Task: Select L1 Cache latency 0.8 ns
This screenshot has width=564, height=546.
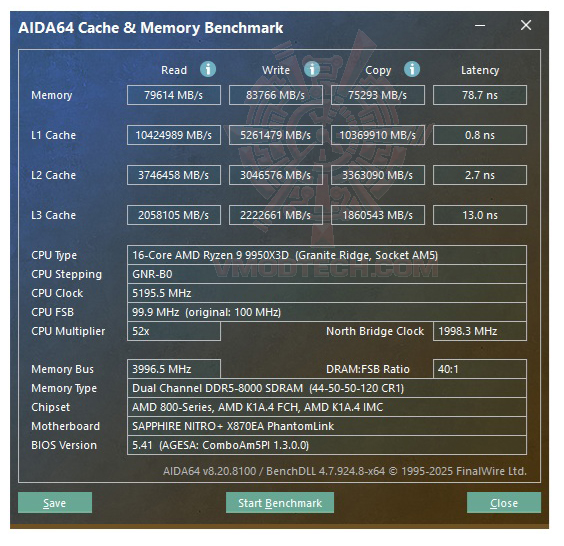Action: (x=480, y=135)
